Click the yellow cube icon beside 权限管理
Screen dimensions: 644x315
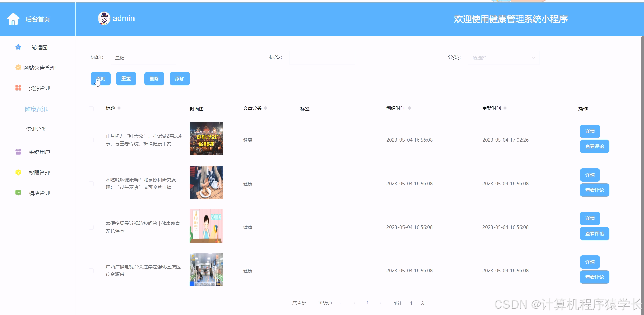(x=18, y=172)
